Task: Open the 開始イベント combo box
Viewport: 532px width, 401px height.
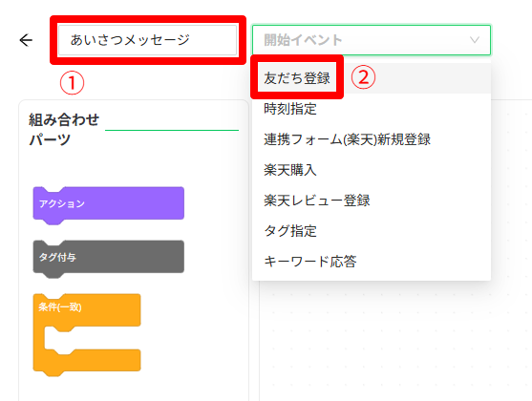Action: click(x=372, y=40)
